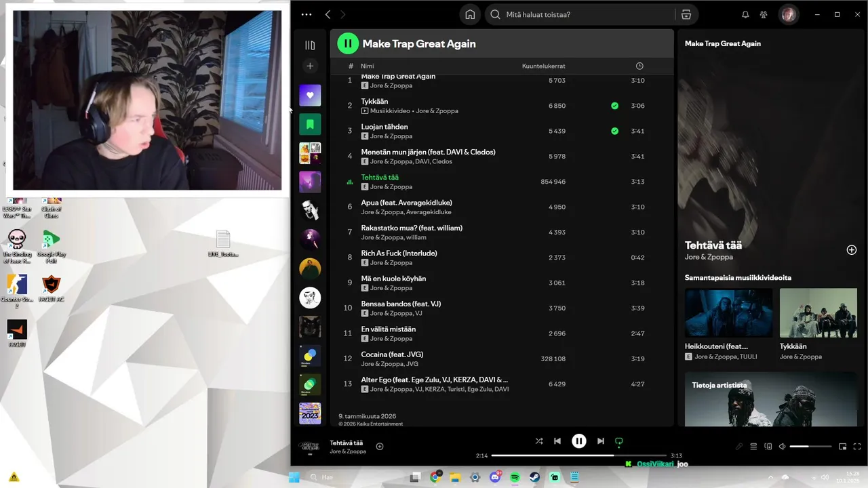Expand the library sidebar icon
This screenshot has height=488, width=868.
click(310, 45)
